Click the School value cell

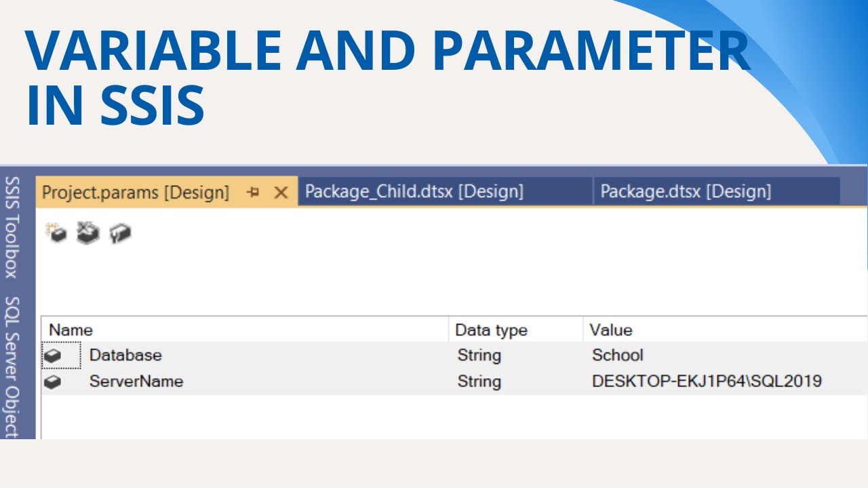(x=618, y=355)
